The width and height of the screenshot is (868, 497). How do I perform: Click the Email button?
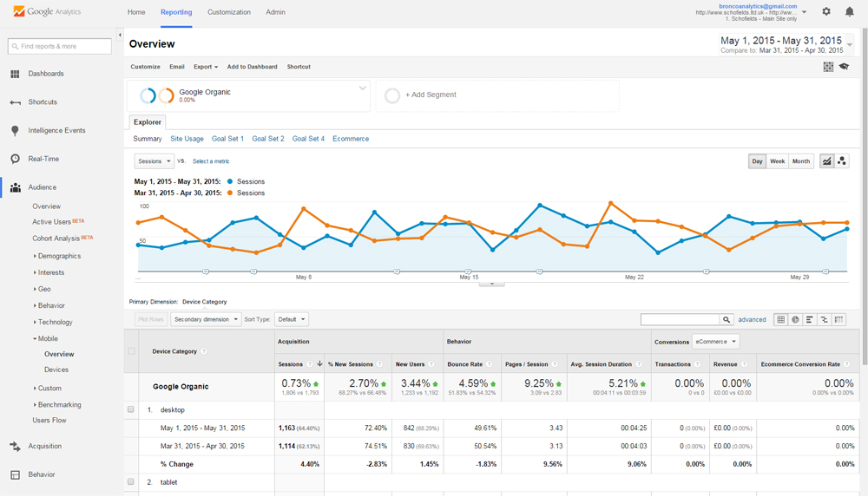176,67
